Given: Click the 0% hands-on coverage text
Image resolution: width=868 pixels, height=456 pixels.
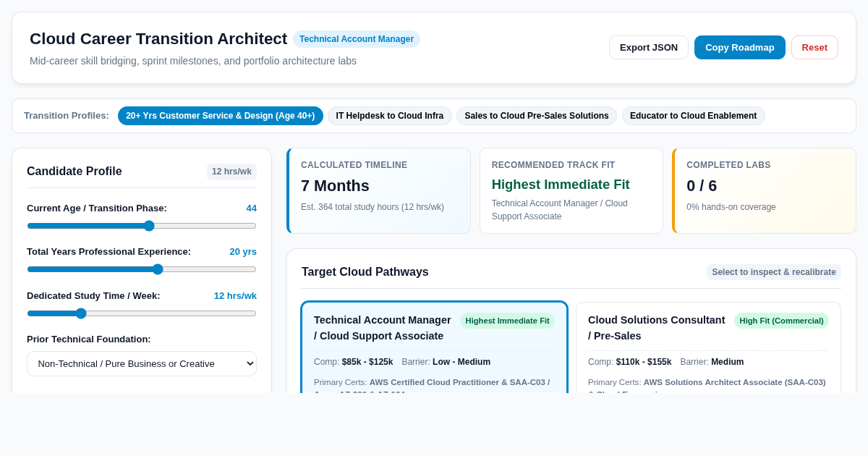Looking at the screenshot, I should click(731, 207).
